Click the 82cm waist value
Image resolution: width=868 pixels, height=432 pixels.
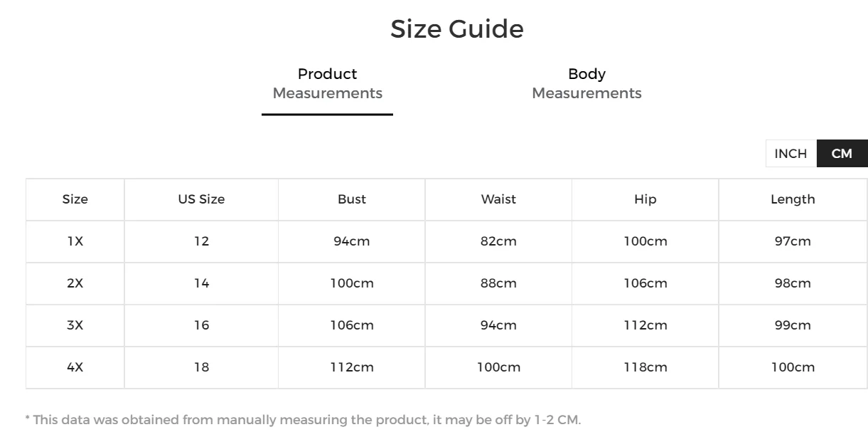click(498, 241)
